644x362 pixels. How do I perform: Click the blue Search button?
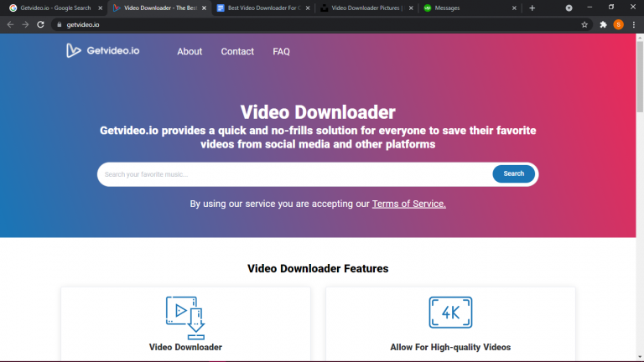[x=513, y=173]
